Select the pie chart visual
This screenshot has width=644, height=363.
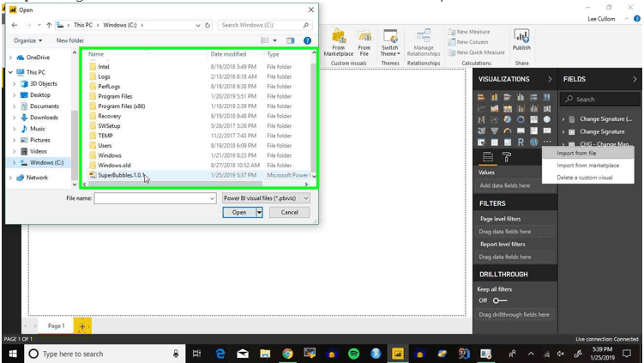click(508, 119)
